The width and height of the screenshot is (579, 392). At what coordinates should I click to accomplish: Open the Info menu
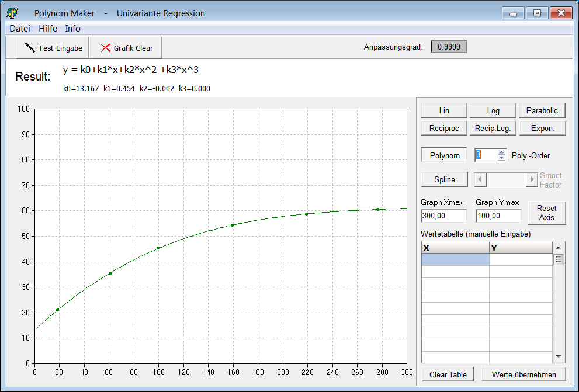pos(73,29)
